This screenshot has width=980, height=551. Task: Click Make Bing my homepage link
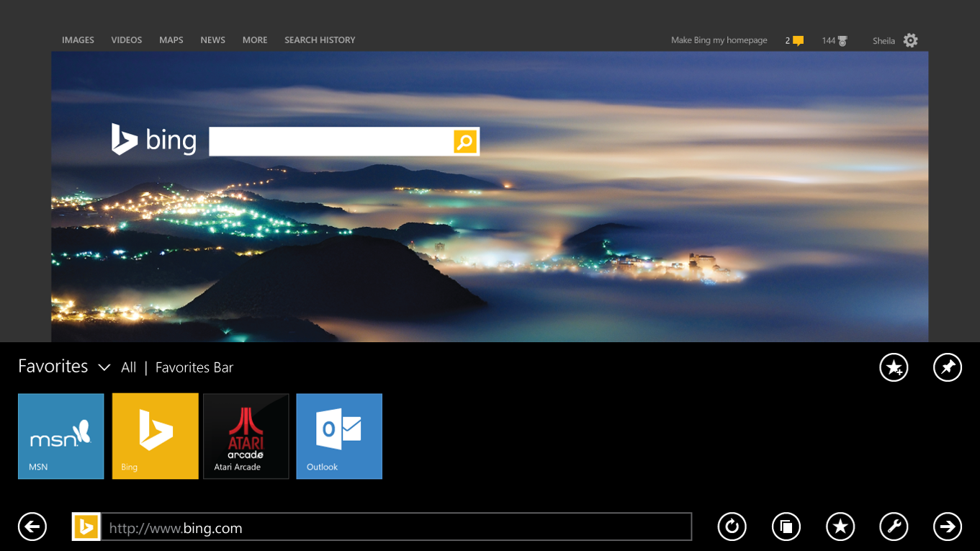(719, 40)
